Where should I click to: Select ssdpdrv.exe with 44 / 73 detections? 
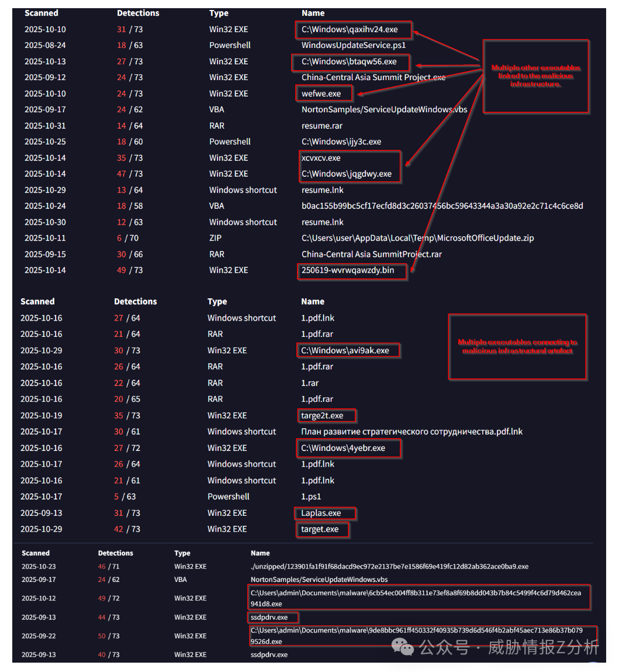click(x=269, y=618)
